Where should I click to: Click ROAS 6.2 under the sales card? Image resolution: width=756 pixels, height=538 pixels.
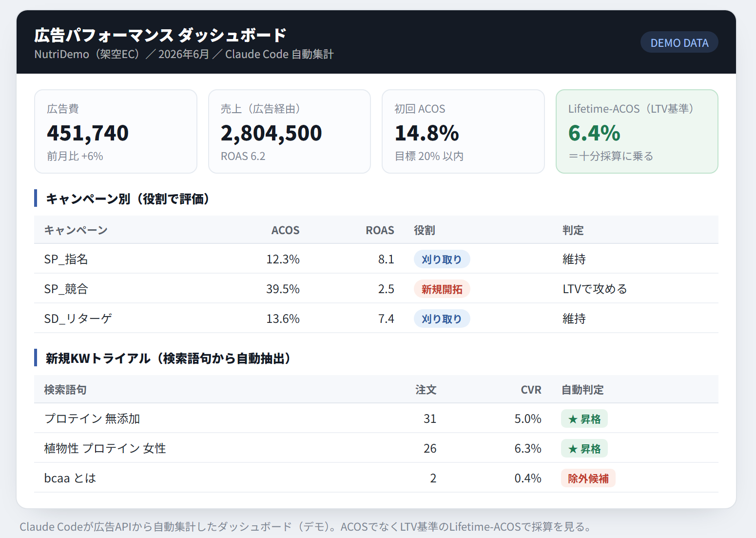coord(243,156)
